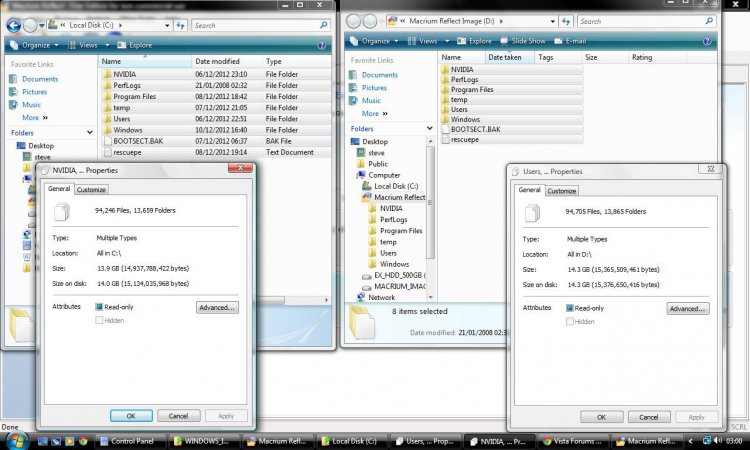Screen dimensions: 750x450
Task: Open Pictures link in Local Disk window
Action: tap(34, 92)
